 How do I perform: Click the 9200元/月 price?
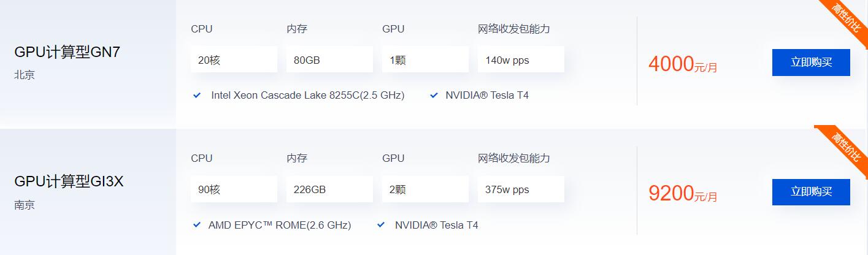pyautogui.click(x=683, y=193)
